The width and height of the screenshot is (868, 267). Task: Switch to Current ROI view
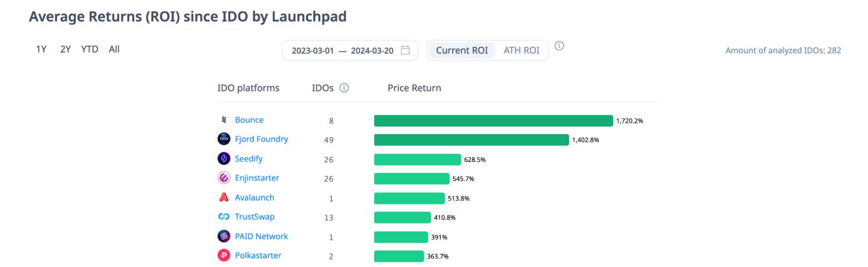pos(461,50)
